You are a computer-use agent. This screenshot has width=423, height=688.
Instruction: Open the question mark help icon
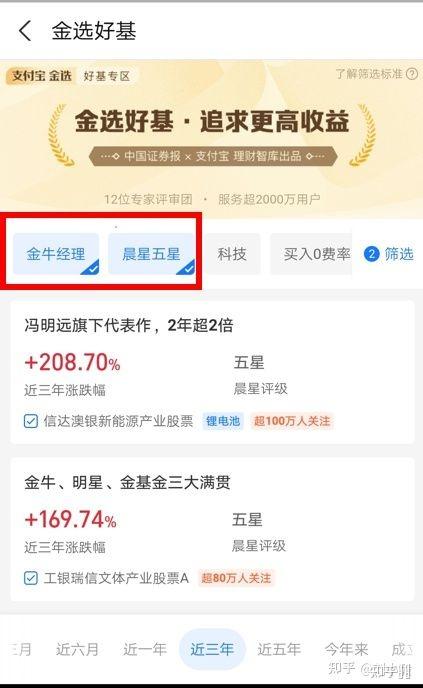(x=412, y=74)
